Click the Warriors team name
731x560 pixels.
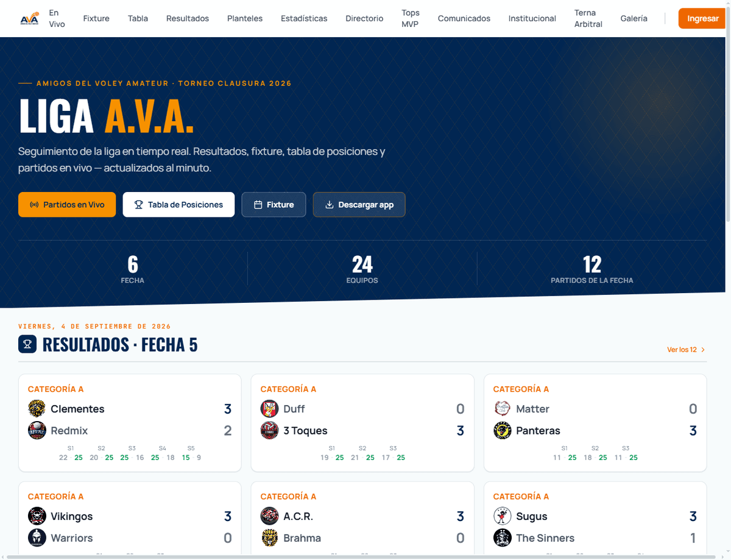pyautogui.click(x=72, y=538)
